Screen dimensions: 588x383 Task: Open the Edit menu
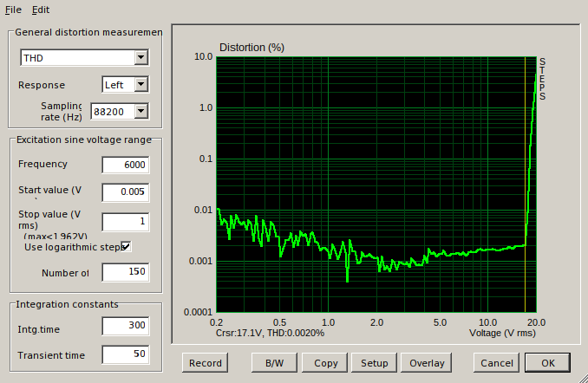click(41, 10)
